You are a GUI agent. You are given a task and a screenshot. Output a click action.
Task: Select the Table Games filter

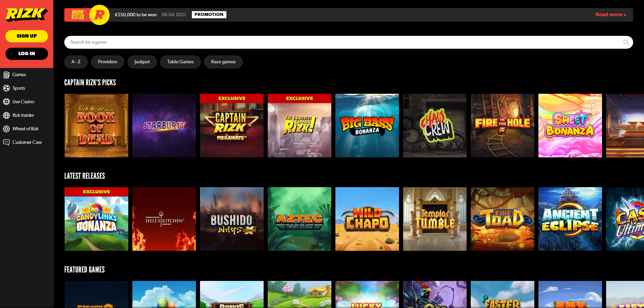(180, 62)
